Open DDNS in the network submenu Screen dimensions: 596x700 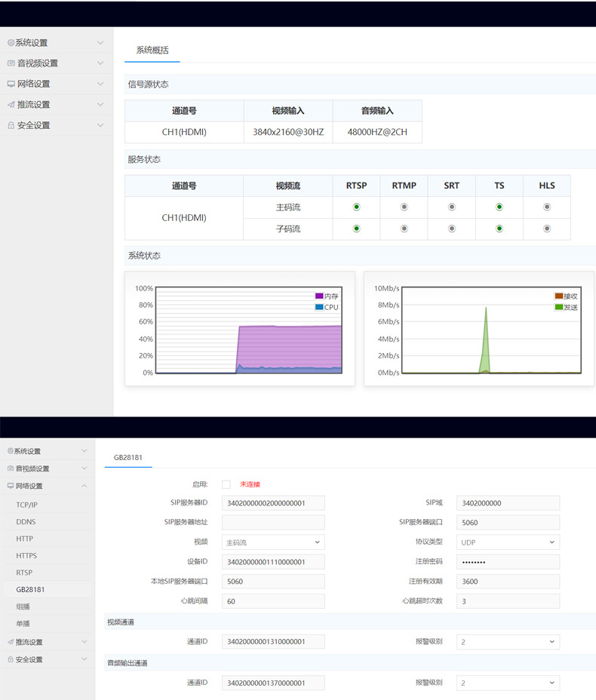pos(26,522)
